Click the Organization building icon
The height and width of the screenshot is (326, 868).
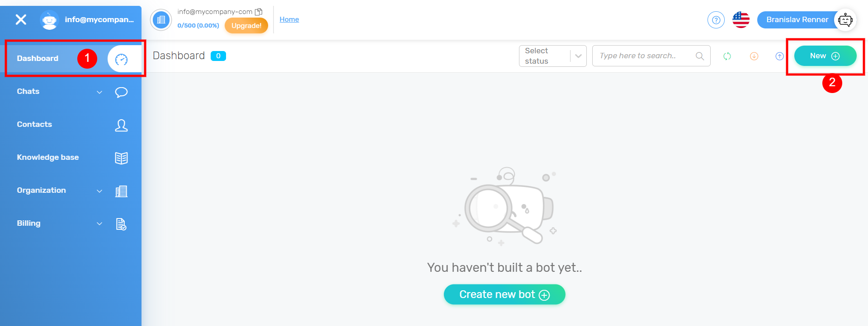(121, 191)
